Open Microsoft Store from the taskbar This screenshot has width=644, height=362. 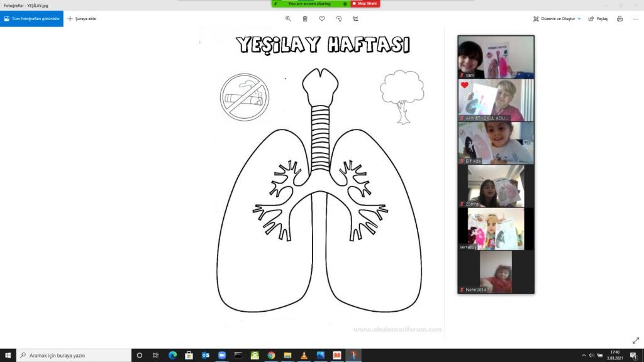pyautogui.click(x=189, y=355)
